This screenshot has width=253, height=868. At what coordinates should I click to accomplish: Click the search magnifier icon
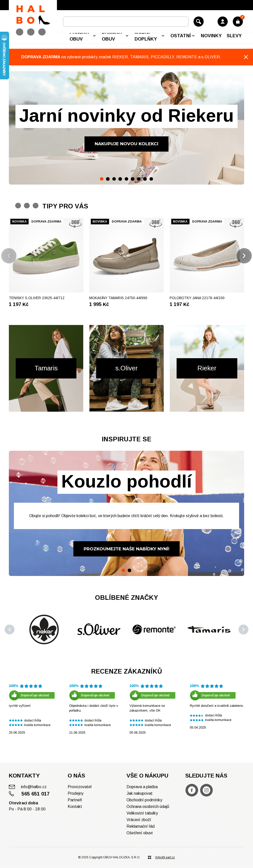tap(199, 22)
